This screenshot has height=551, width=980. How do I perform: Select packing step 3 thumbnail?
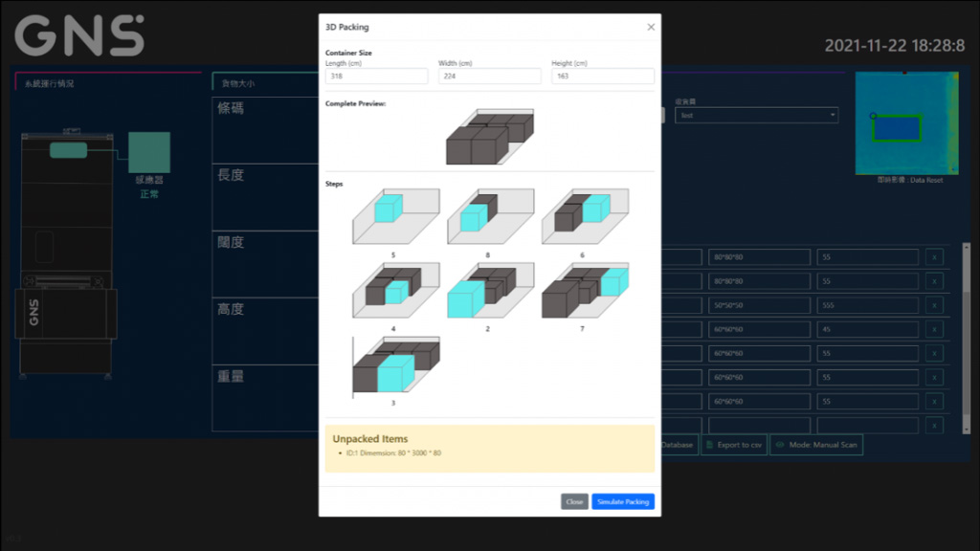click(x=394, y=365)
